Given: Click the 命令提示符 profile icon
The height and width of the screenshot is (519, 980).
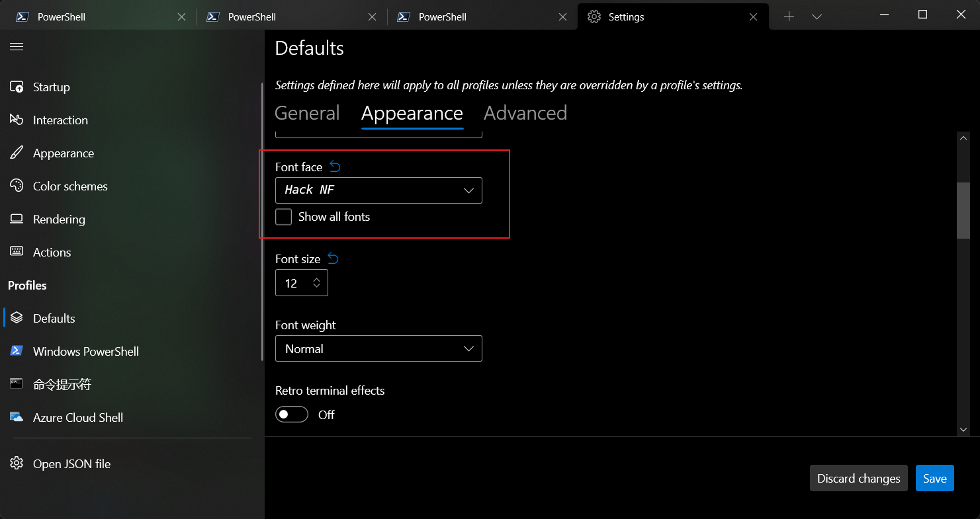Looking at the screenshot, I should click(17, 383).
